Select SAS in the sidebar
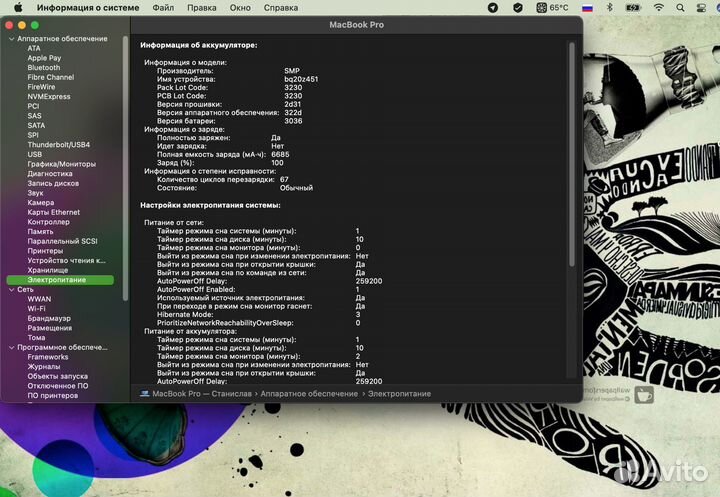Viewport: 720px width, 497px height. [34, 116]
